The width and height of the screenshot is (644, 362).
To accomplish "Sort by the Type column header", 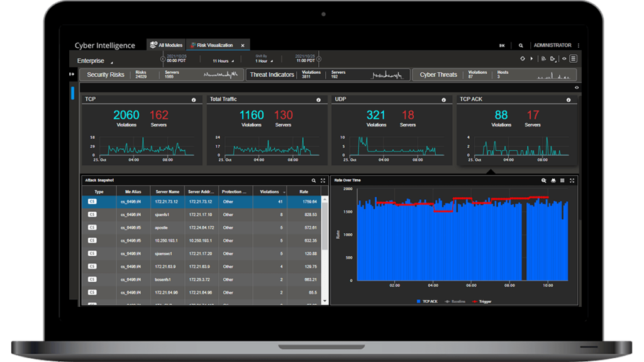I will 99,192.
